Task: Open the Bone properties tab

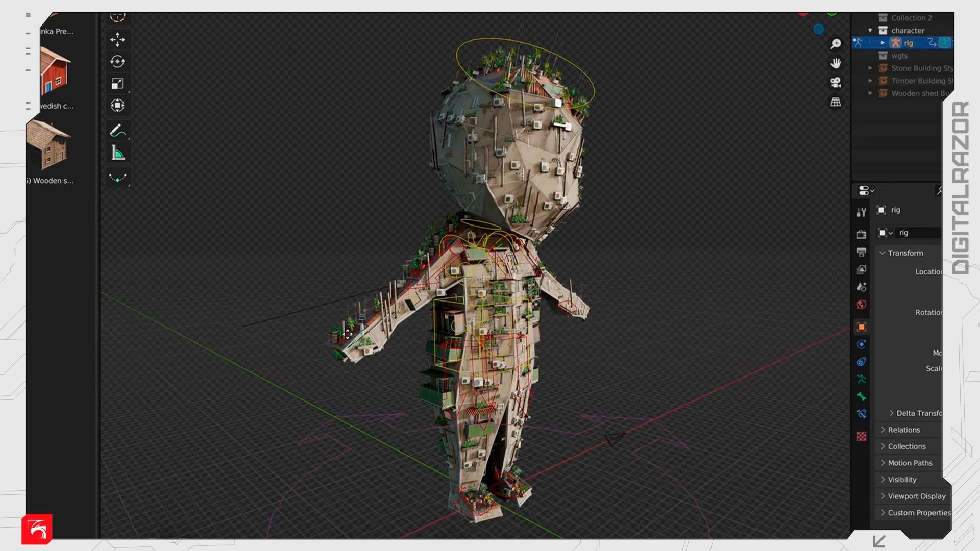Action: pos(862,396)
